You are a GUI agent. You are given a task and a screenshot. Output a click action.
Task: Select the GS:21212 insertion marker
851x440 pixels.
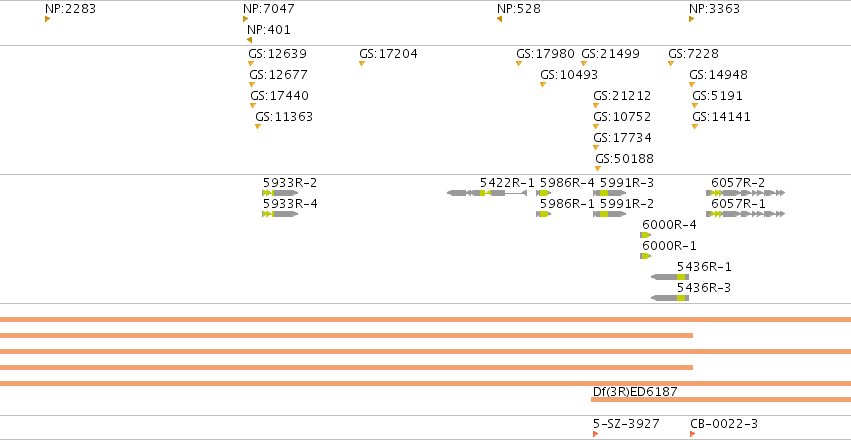coord(596,105)
